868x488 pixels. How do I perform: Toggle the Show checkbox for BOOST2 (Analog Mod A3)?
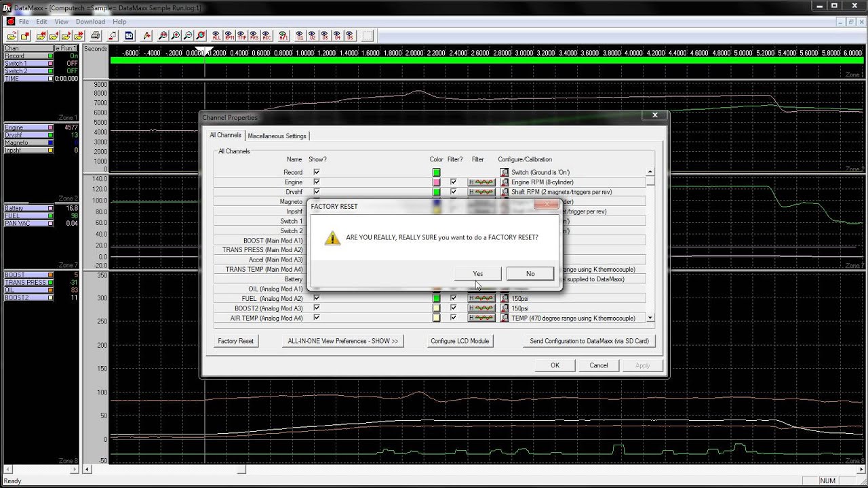pos(317,308)
